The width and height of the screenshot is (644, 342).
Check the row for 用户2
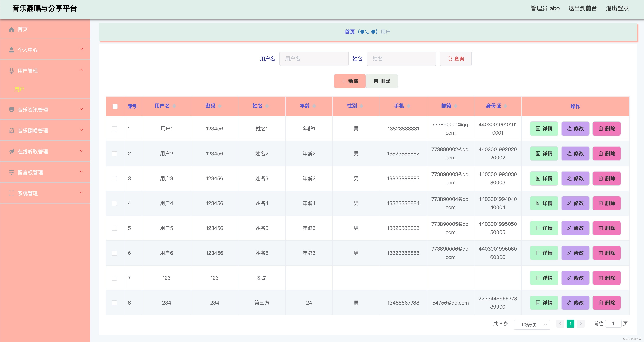coord(114,154)
